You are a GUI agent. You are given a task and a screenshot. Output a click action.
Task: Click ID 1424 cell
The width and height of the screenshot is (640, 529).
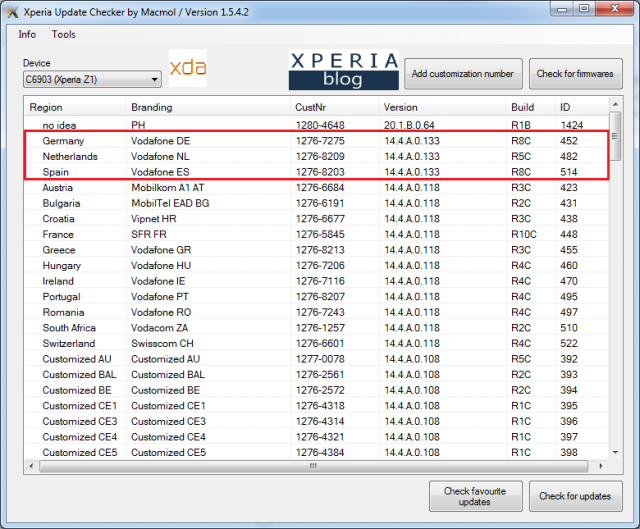click(x=571, y=125)
